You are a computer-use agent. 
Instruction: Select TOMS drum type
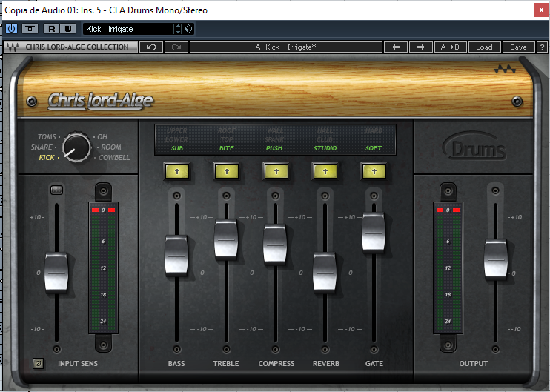click(47, 137)
